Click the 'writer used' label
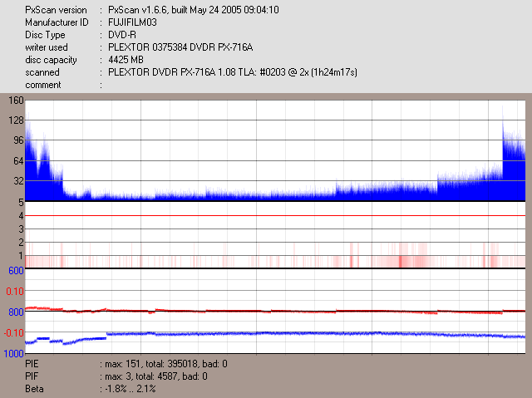This screenshot has height=398, width=532. (x=47, y=47)
